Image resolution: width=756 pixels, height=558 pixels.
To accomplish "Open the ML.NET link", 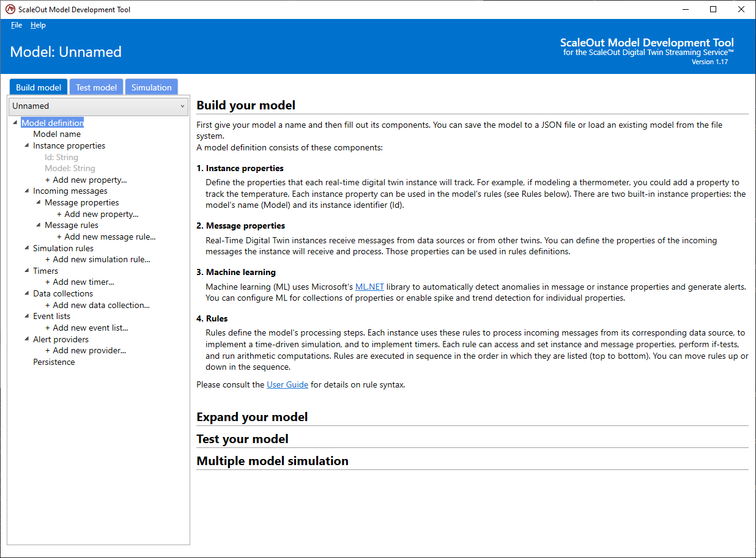I will tap(369, 287).
